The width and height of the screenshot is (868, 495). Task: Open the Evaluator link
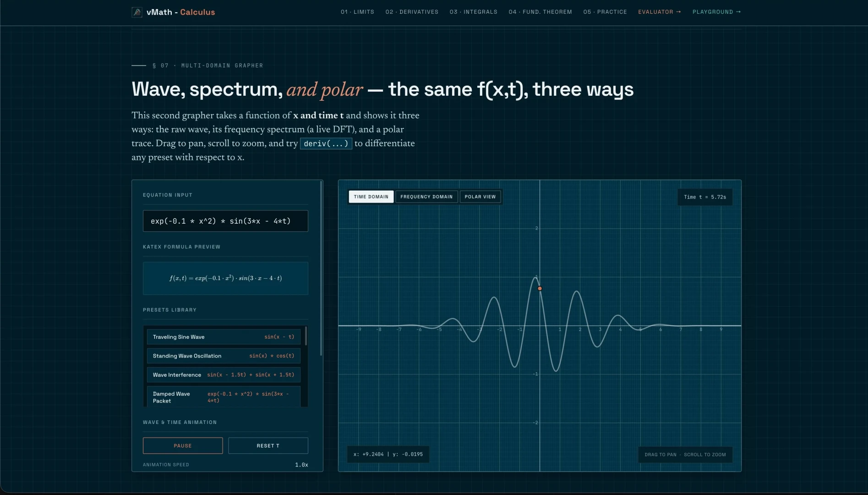click(660, 12)
